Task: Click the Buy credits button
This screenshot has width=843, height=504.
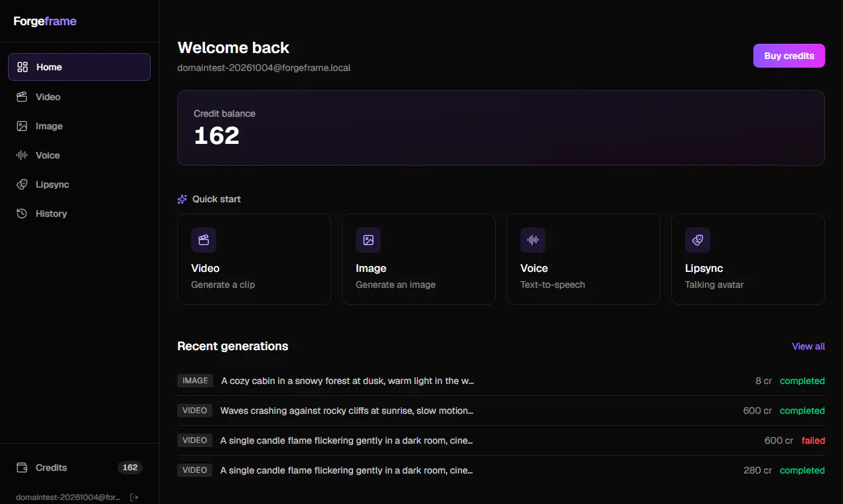Action: click(x=789, y=56)
